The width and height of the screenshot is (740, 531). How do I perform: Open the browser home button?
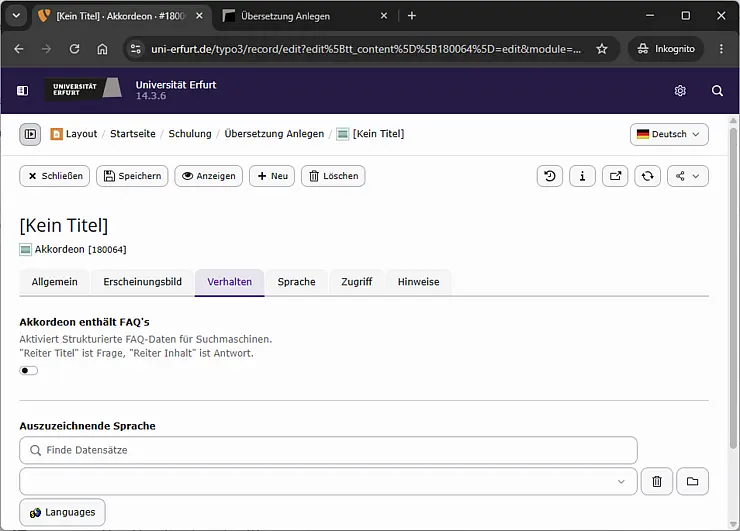click(x=102, y=49)
